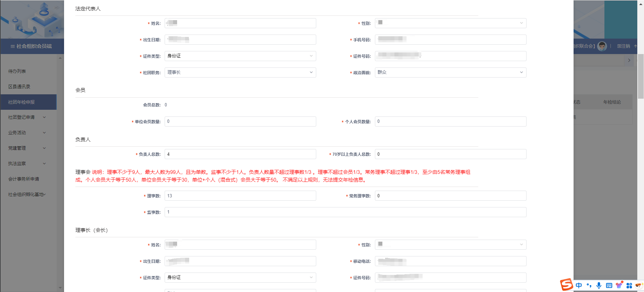Click the Sogou input method logo
644x292 pixels.
click(567, 285)
